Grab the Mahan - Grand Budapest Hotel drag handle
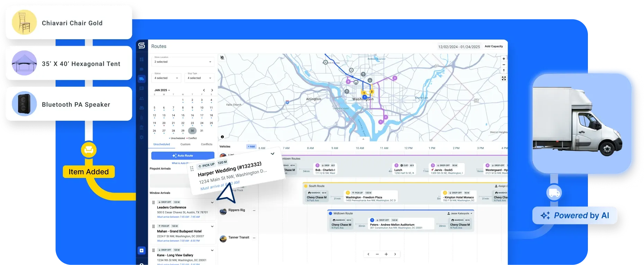 click(x=153, y=226)
